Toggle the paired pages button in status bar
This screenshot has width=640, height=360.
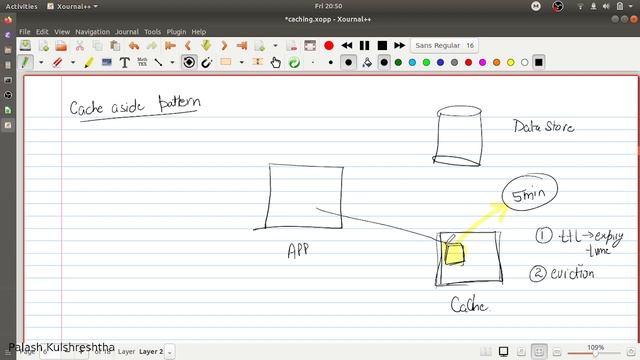tap(486, 351)
